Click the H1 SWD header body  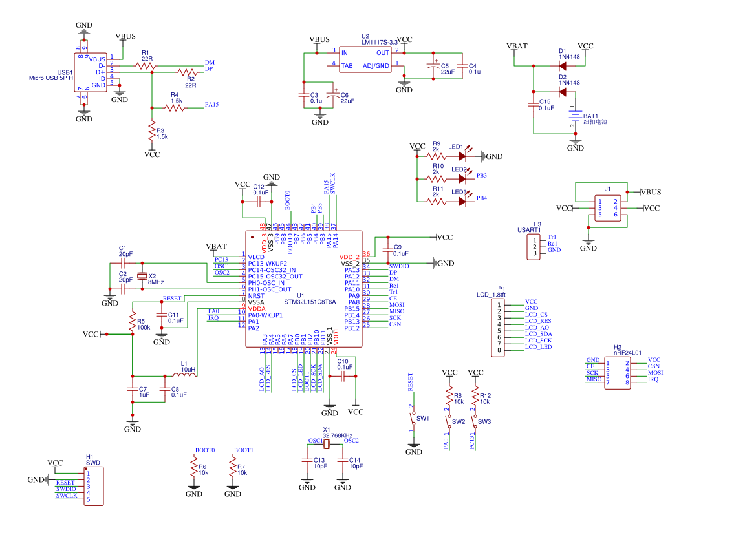click(x=94, y=487)
